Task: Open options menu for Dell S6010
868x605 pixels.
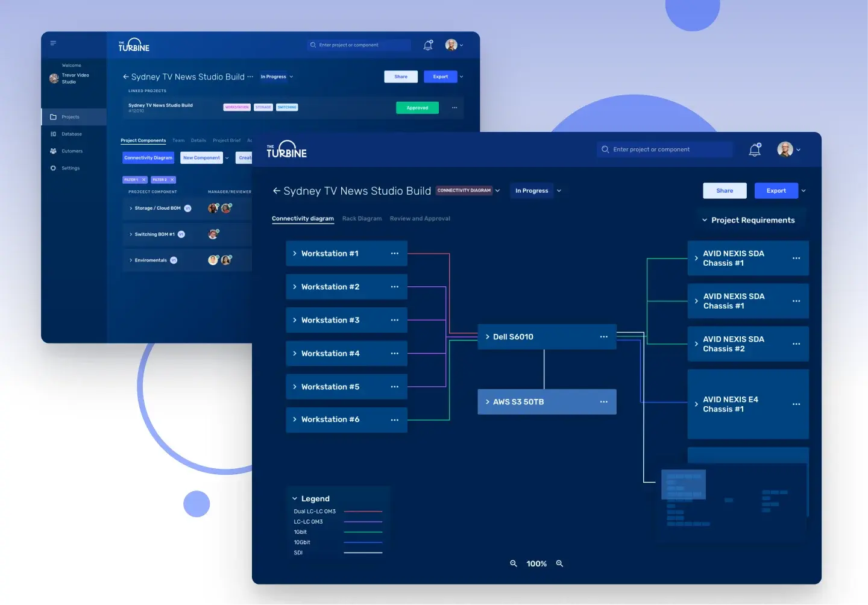Action: click(604, 337)
